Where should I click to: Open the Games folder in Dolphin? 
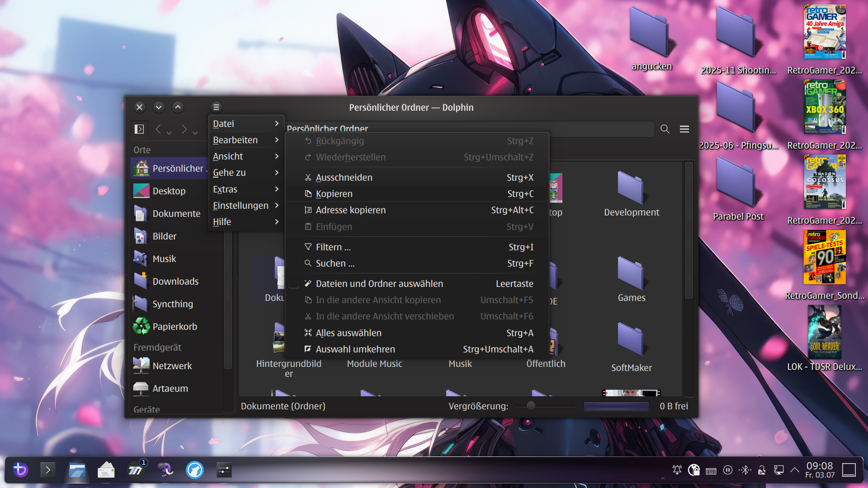tap(632, 279)
